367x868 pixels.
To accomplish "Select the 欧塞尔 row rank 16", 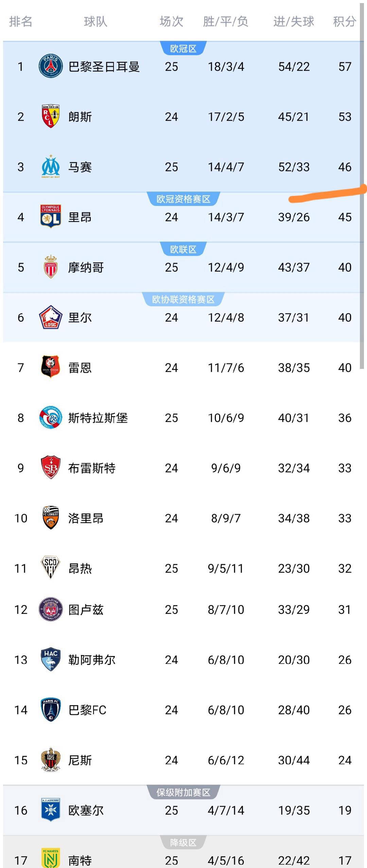I will (21, 810).
